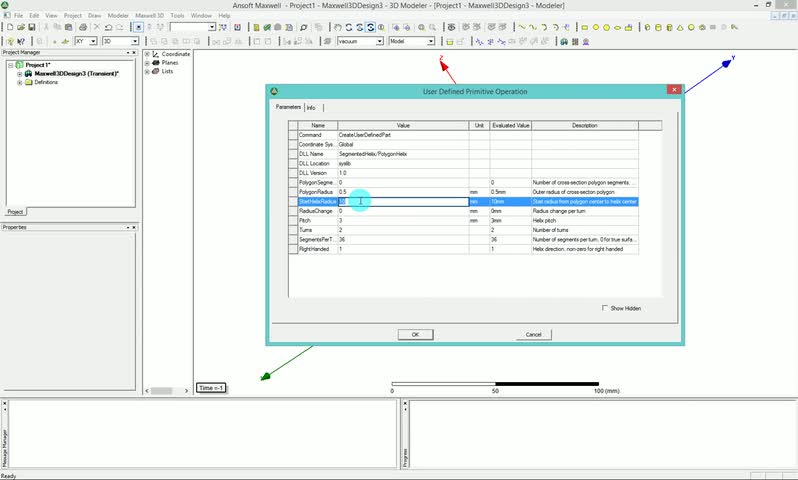Open the Modeler menu

118,16
